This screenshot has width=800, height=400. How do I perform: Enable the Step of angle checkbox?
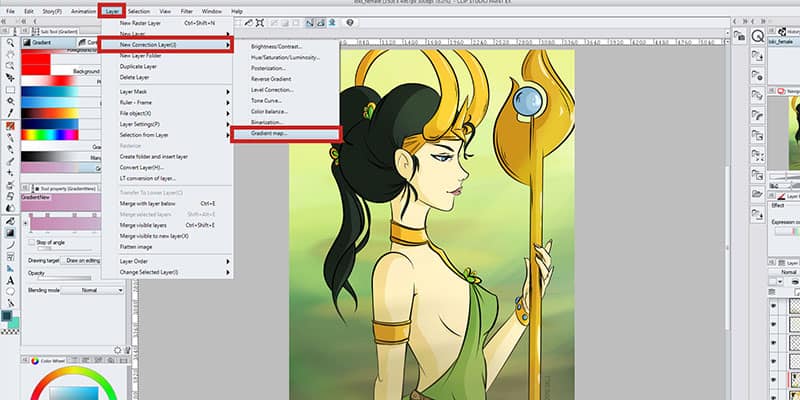tap(32, 242)
